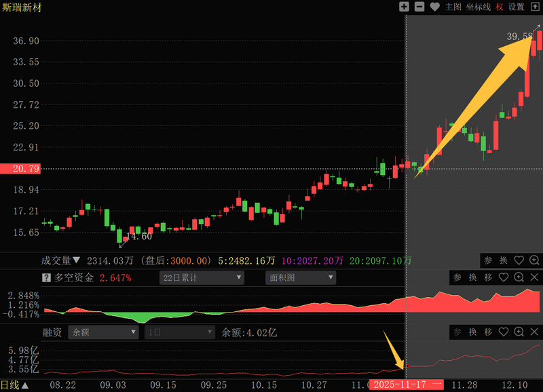
Task: Expand the 成交量 indicator selector arrow
Action: pos(76,260)
